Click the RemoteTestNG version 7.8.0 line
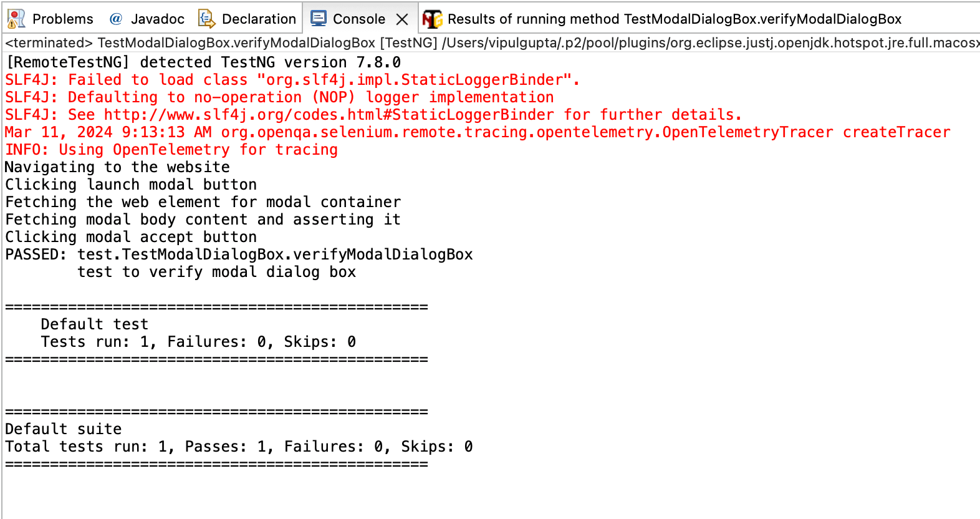 pos(203,62)
